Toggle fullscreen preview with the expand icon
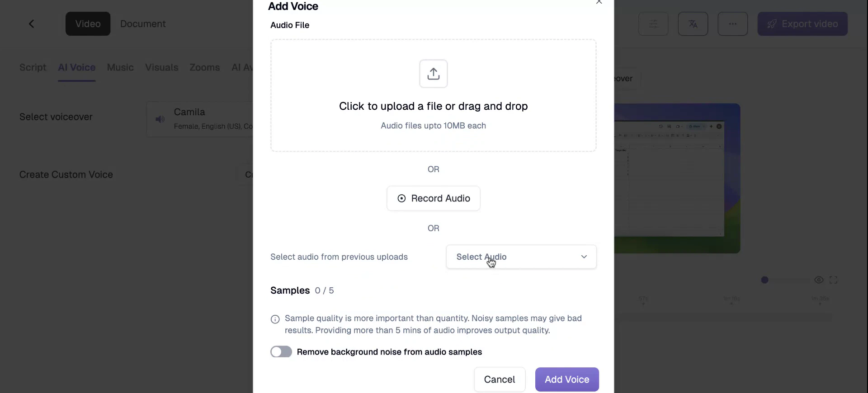868x393 pixels. [834, 280]
